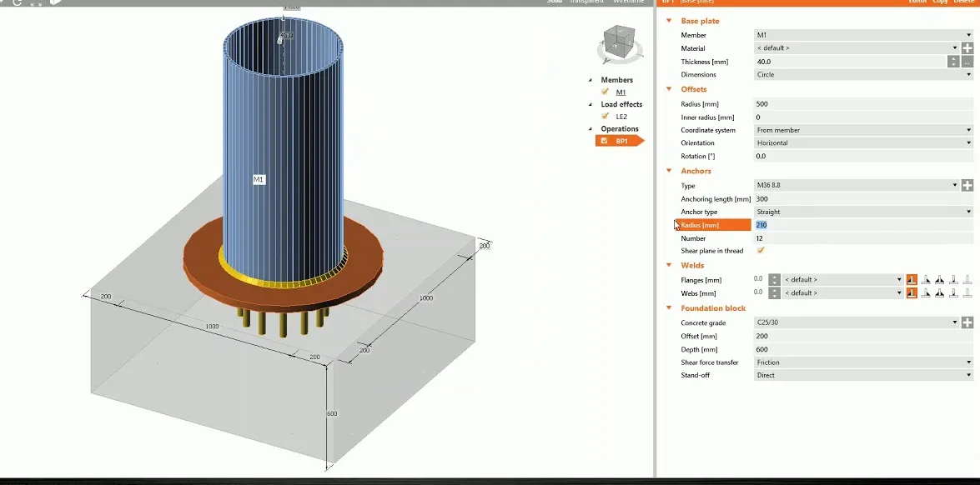Image resolution: width=980 pixels, height=485 pixels.
Task: Click anchor Number field showing 12
Action: (x=863, y=238)
